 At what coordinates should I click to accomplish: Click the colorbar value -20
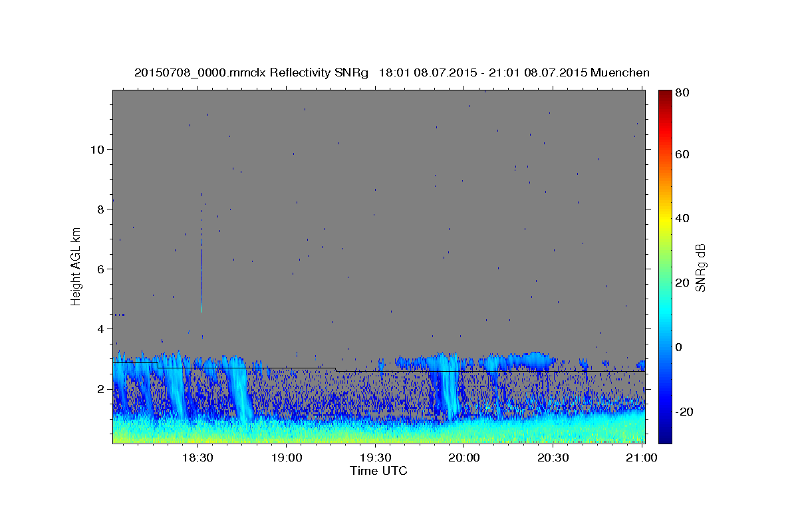pos(683,412)
